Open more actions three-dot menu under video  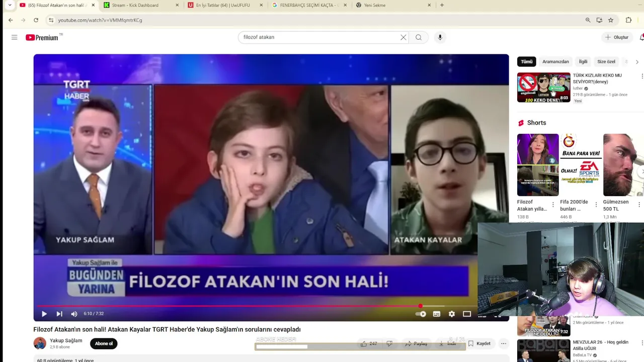pos(504,344)
